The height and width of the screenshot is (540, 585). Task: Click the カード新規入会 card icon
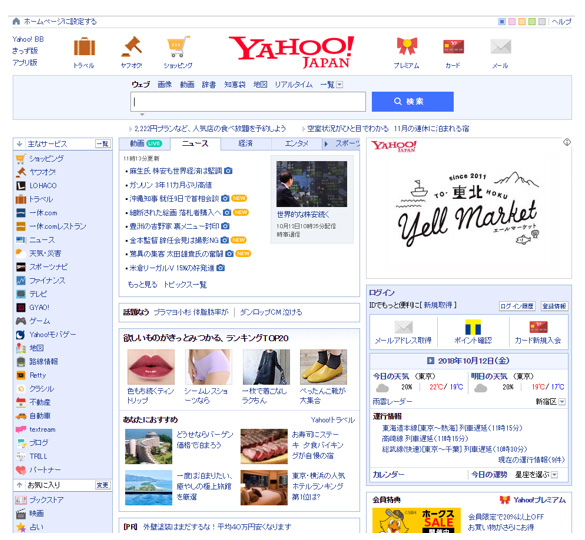click(538, 327)
